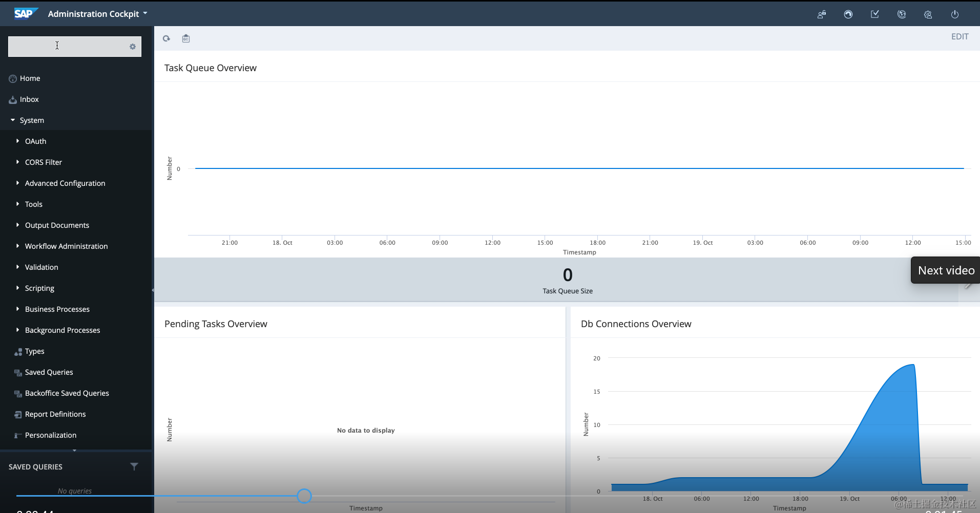This screenshot has width=980, height=513.
Task: Expand the Workflow Administration node
Action: pyautogui.click(x=17, y=246)
